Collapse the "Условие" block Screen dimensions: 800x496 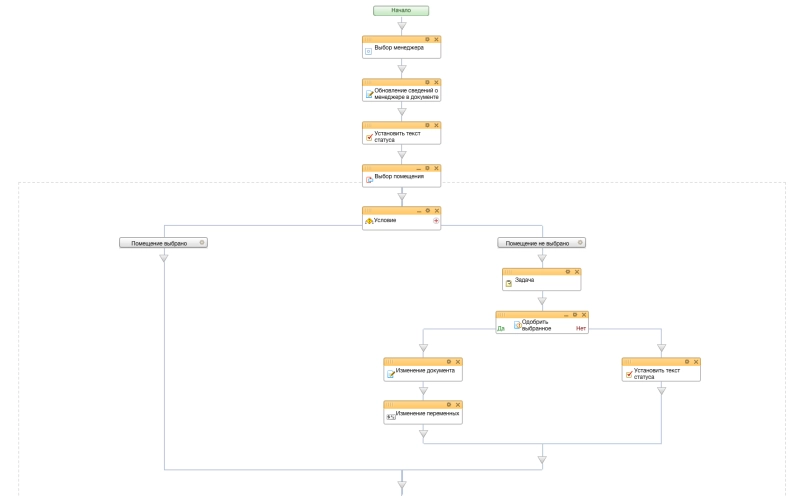click(418, 211)
